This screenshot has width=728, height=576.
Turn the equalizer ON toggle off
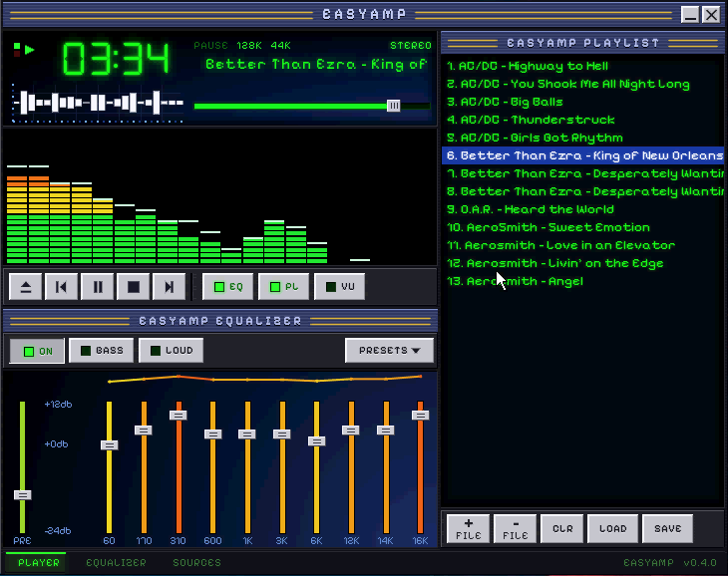coord(37,351)
